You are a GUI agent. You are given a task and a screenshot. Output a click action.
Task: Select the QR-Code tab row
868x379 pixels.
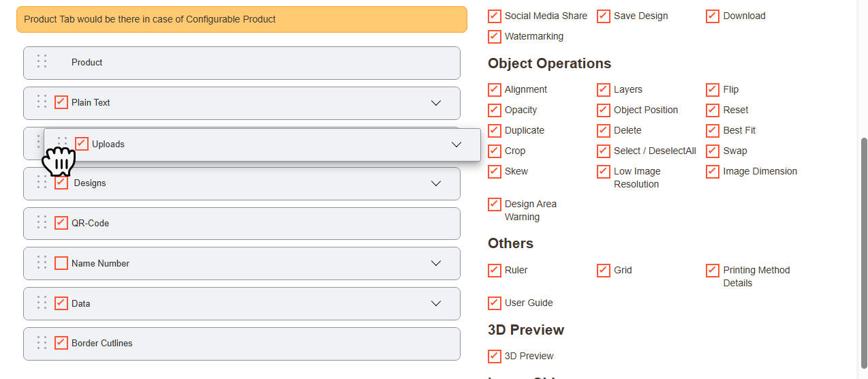point(242,224)
